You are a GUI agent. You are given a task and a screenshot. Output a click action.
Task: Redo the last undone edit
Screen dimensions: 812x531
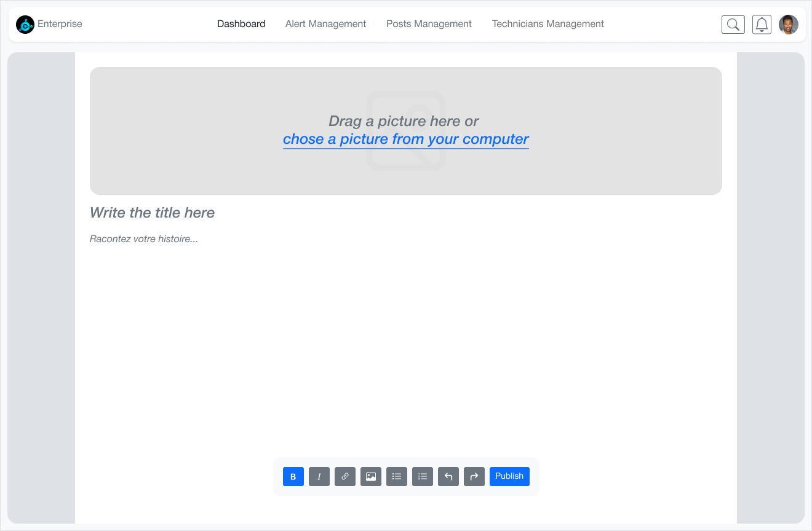[474, 476]
